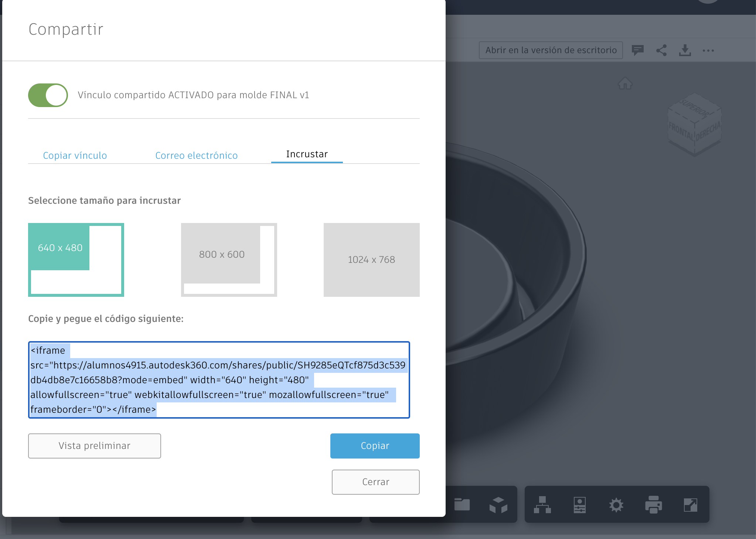Click the home view icon
Viewport: 756px width, 539px height.
point(625,83)
